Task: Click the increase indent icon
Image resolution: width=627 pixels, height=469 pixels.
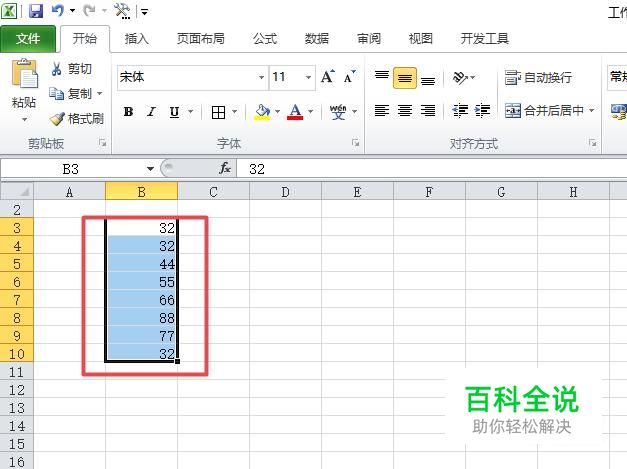Action: (x=483, y=110)
